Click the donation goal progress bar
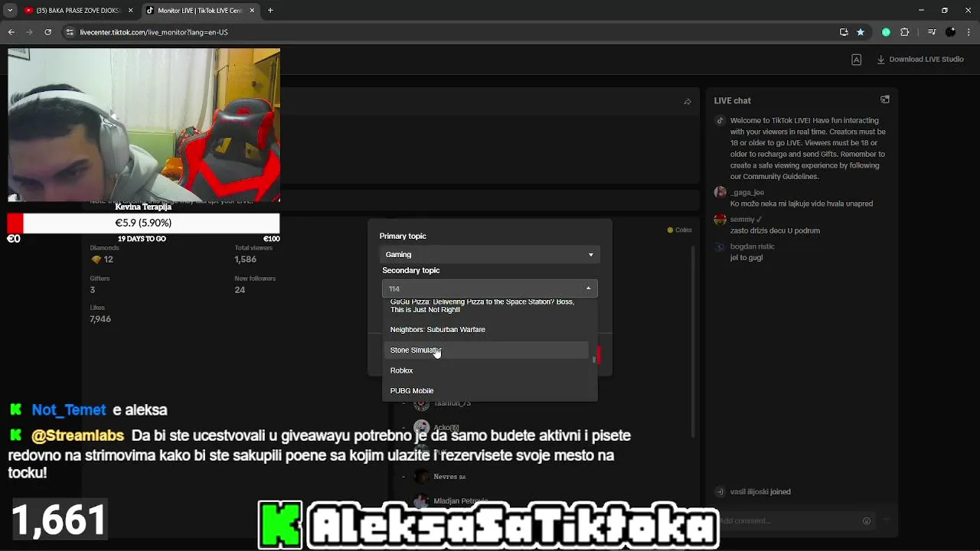The width and height of the screenshot is (980, 551). 143,223
